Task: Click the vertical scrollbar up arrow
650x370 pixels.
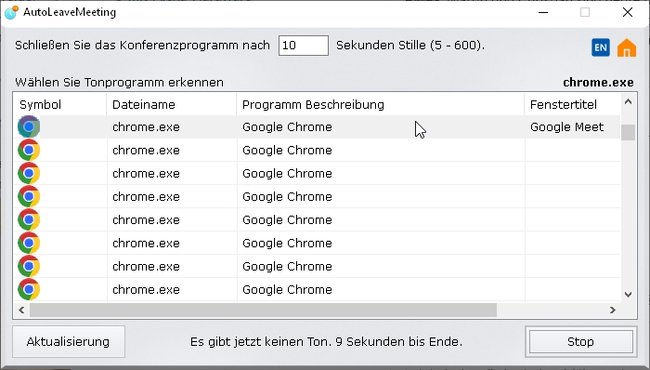Action: point(628,102)
